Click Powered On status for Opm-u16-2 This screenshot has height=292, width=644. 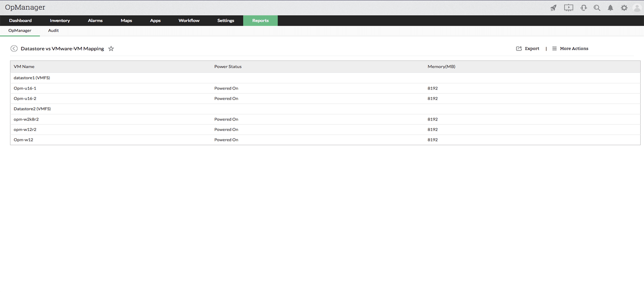(226, 99)
